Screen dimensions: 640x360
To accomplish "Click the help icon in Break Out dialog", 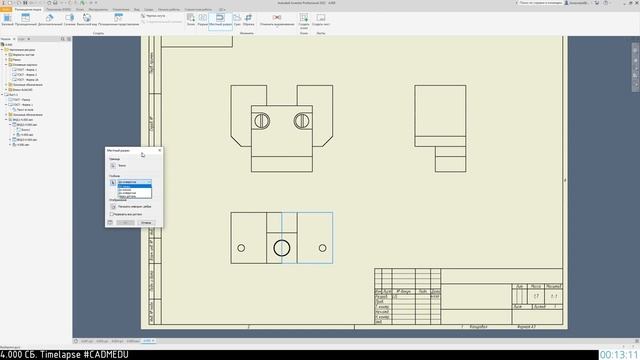I will click(110, 222).
